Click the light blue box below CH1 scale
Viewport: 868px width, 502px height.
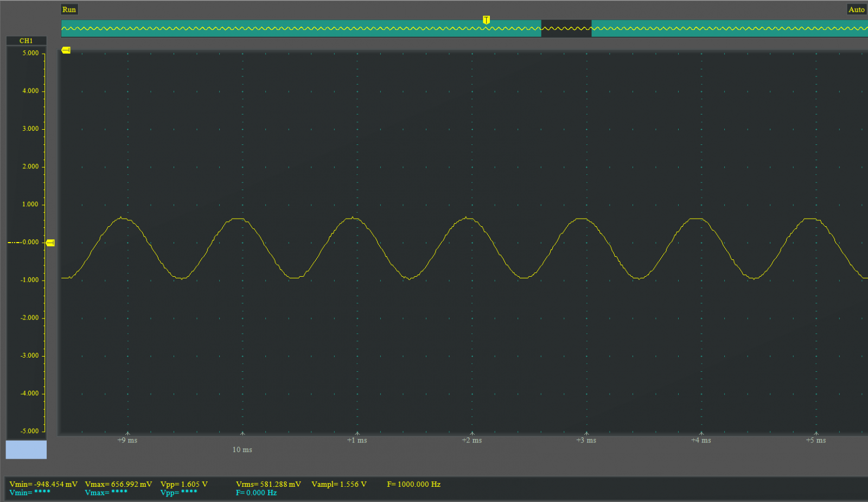(26, 449)
